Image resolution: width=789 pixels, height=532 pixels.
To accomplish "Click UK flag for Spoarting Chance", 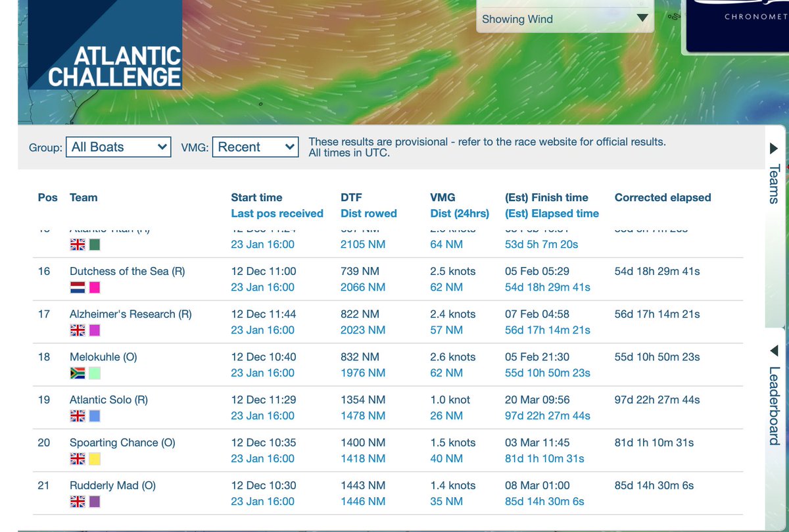I will [78, 458].
